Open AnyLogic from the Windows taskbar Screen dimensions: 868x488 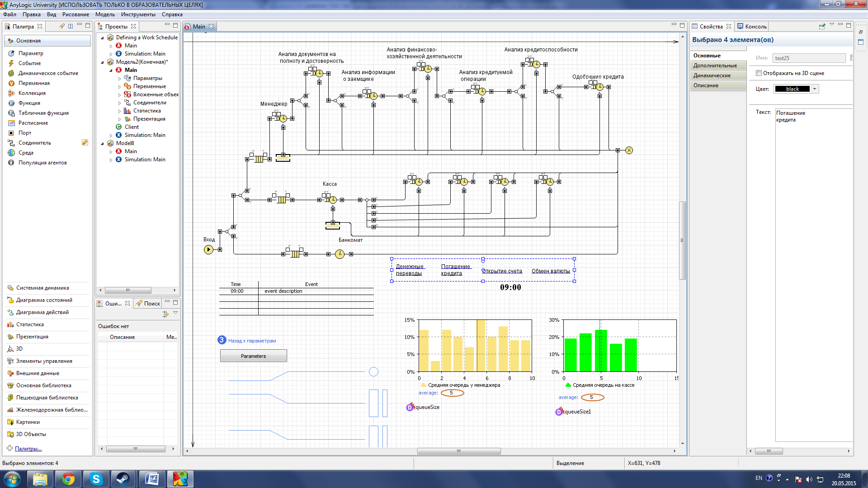coord(180,479)
